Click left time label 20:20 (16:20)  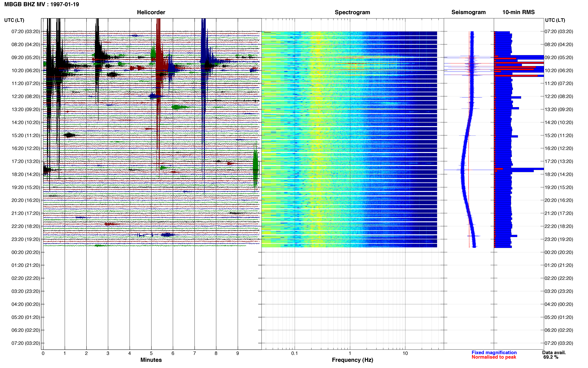pyautogui.click(x=26, y=200)
